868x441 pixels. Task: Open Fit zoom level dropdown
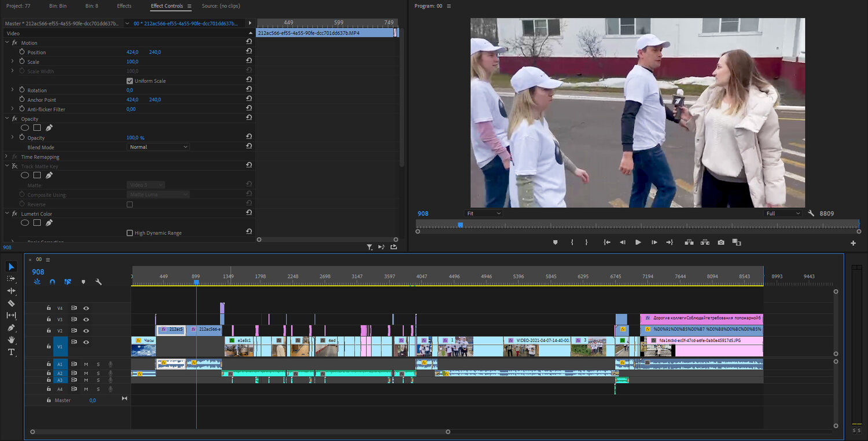point(483,213)
